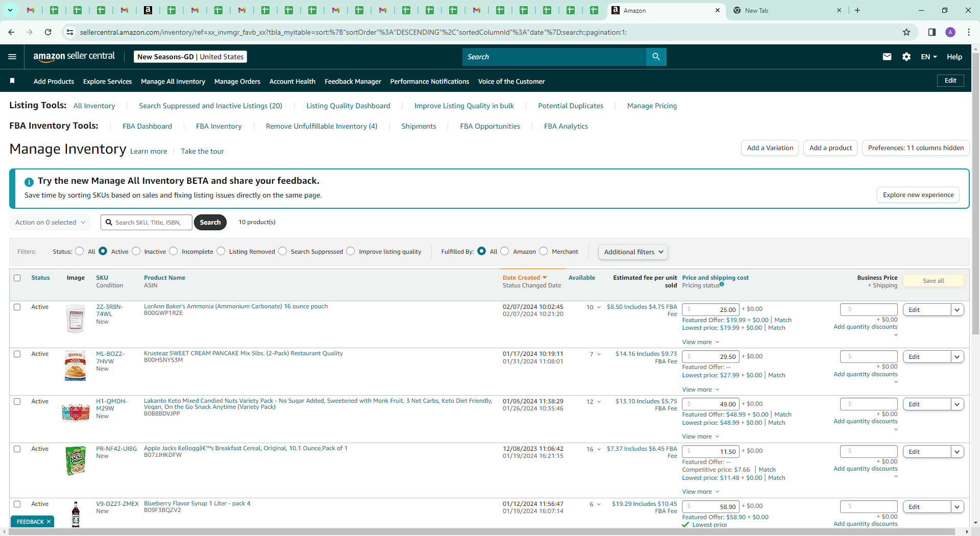The height and width of the screenshot is (536, 980).
Task: Select the All status radio button
Action: tap(80, 251)
